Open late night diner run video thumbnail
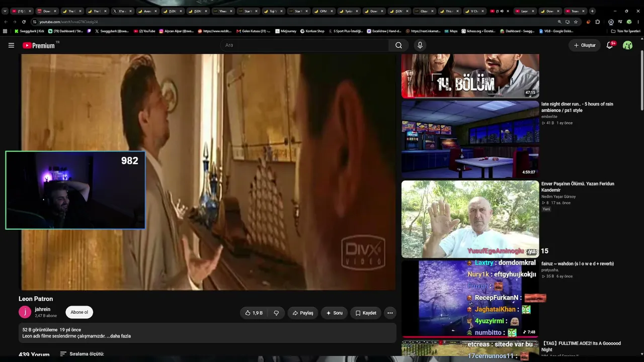The image size is (644, 362). pyautogui.click(x=470, y=139)
